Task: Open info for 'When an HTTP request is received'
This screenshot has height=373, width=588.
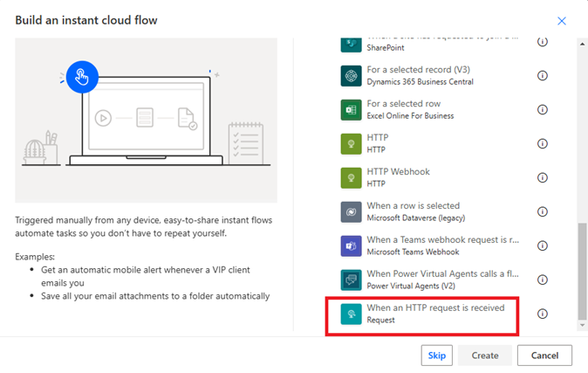Action: (542, 314)
